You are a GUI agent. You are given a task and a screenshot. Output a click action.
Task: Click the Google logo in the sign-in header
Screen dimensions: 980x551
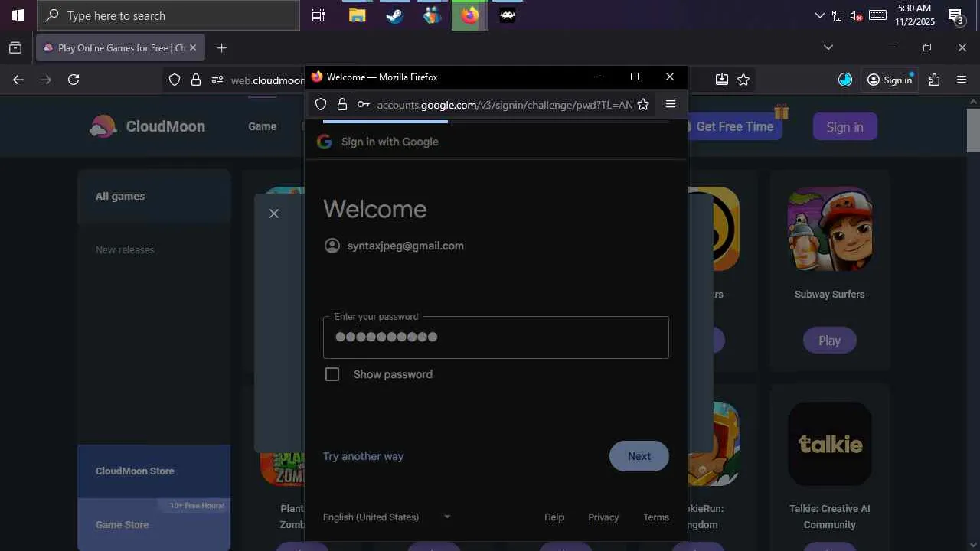325,142
